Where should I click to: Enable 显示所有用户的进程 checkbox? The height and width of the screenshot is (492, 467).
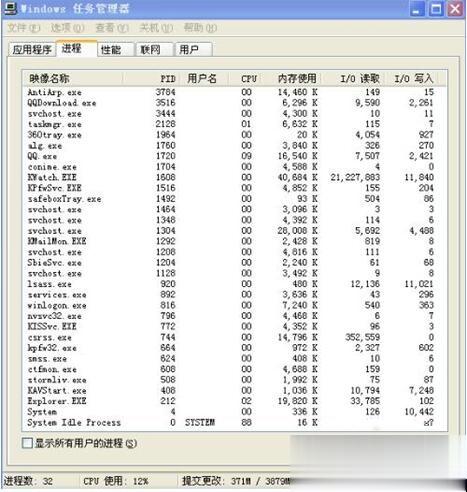tap(27, 443)
